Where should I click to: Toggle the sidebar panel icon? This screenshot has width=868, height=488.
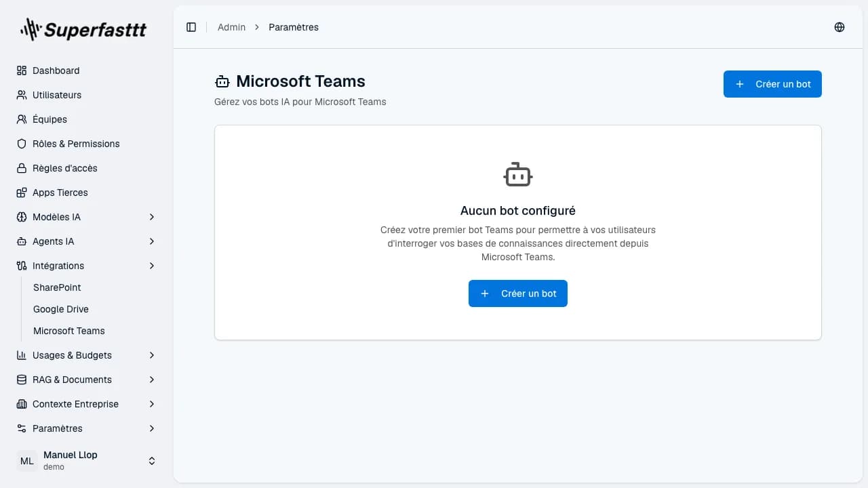point(191,27)
